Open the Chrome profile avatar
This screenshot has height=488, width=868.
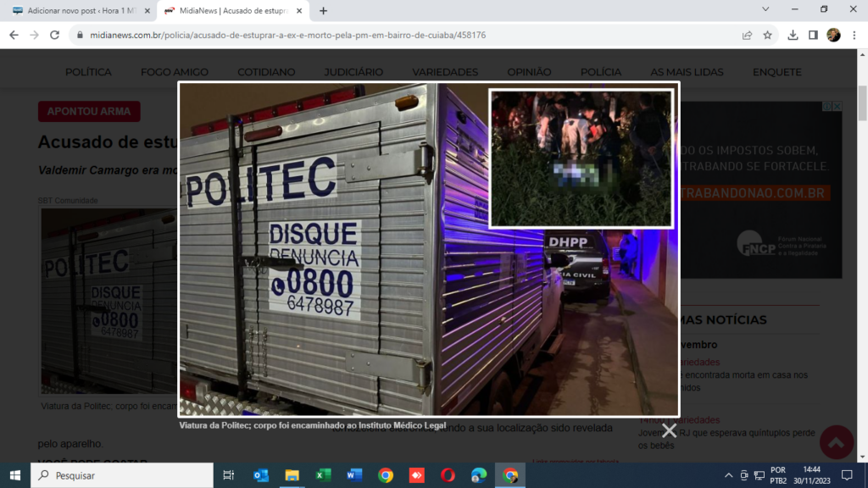(833, 35)
